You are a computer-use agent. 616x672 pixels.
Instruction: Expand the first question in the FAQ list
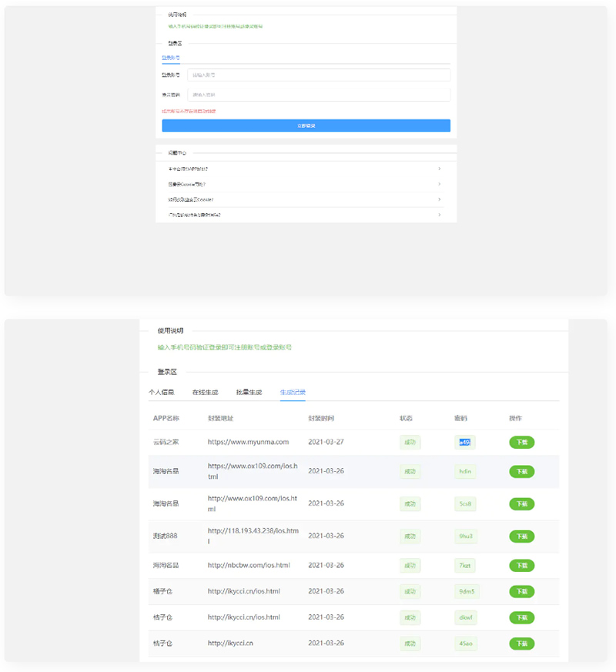(306, 169)
